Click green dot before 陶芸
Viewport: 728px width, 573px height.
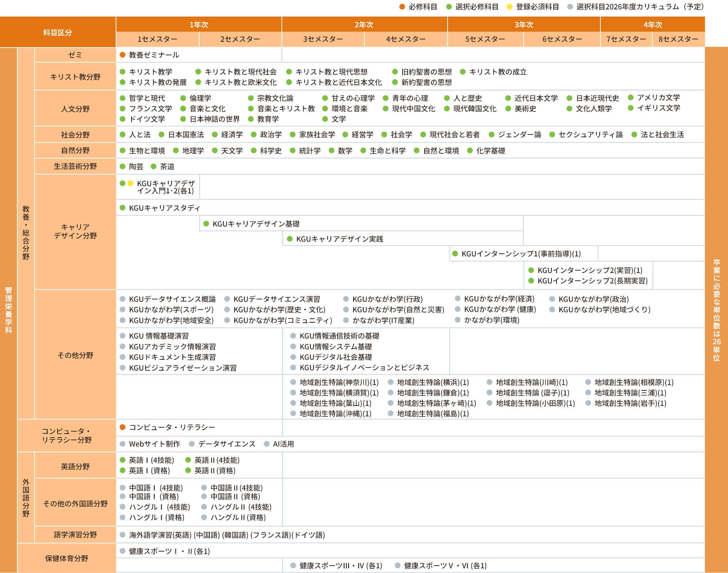[123, 166]
